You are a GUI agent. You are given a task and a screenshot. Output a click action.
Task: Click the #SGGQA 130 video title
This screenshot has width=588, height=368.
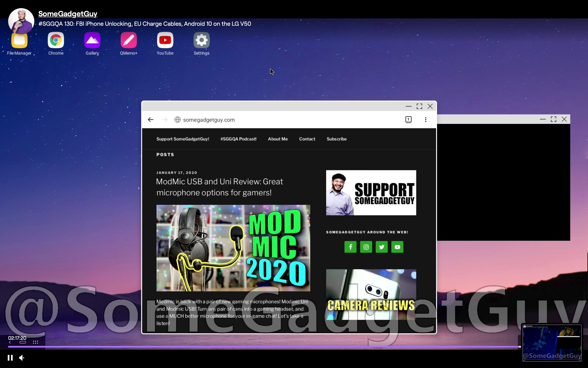(145, 24)
